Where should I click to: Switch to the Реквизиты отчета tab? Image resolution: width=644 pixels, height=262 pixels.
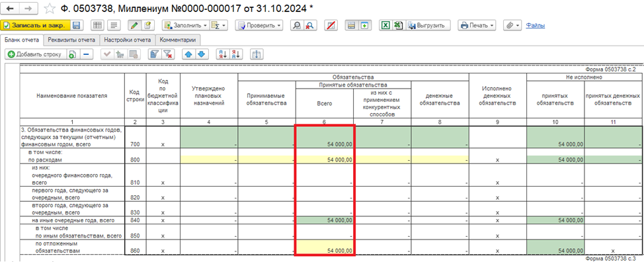(71, 40)
